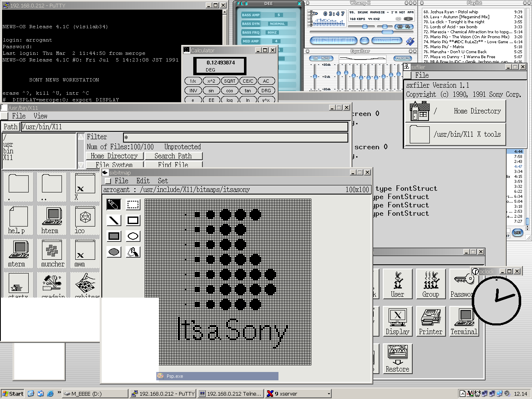Click the Search Path button
The height and width of the screenshot is (399, 532).
tap(173, 156)
